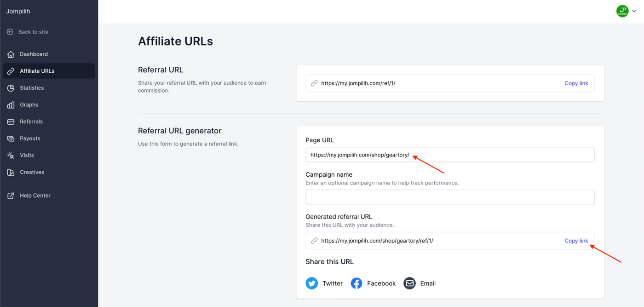Viewport: 644px width, 307px height.
Task: Share via the Email envelope icon
Action: click(x=409, y=284)
